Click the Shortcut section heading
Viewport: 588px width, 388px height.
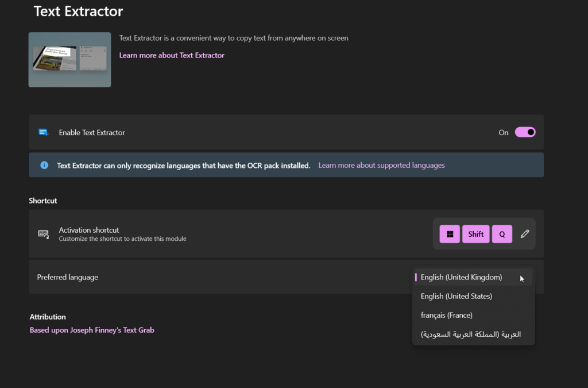click(43, 201)
